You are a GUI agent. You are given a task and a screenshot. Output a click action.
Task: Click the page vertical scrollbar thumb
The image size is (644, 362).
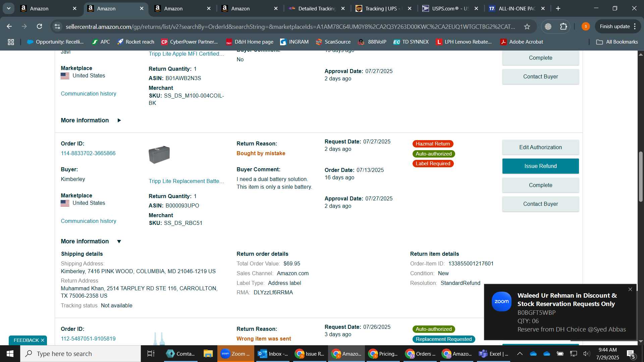coord(641,176)
